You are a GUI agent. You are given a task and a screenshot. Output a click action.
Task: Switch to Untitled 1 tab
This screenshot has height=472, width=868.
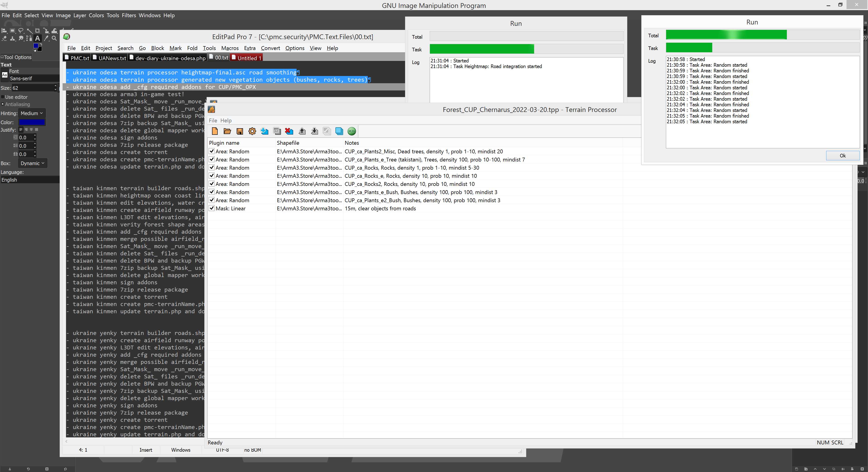coord(246,58)
